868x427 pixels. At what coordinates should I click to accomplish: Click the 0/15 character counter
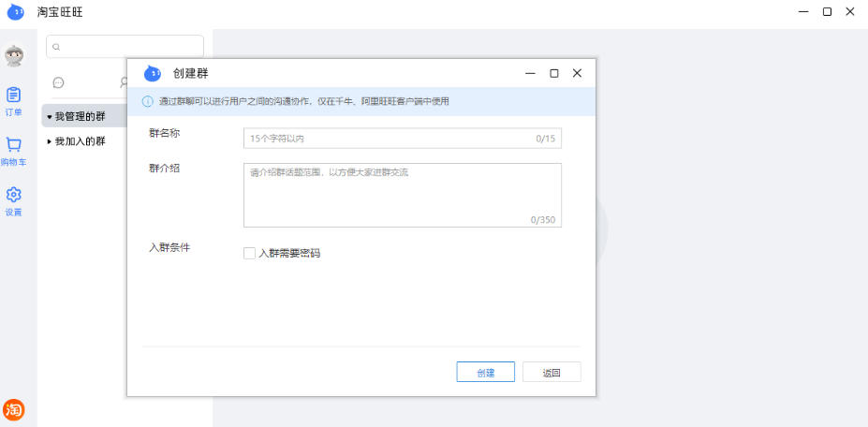tap(545, 139)
